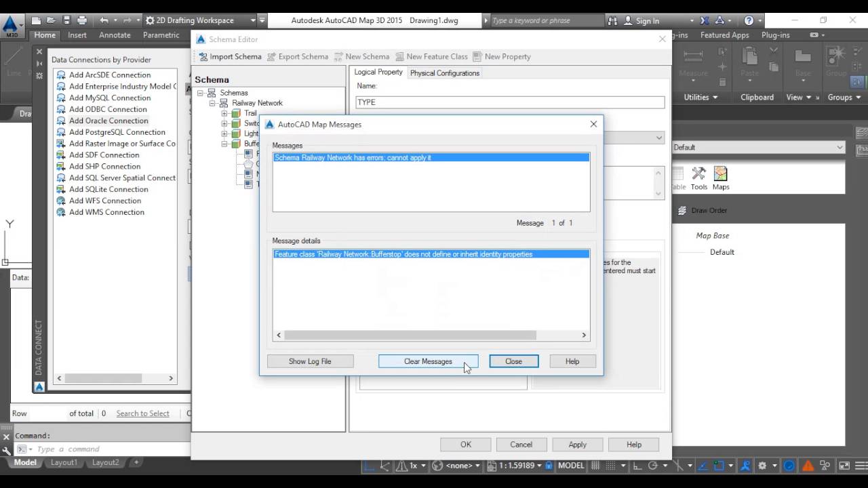This screenshot has width=868, height=488.
Task: Click the Measure tool in Utilities panel
Action: click(693, 64)
